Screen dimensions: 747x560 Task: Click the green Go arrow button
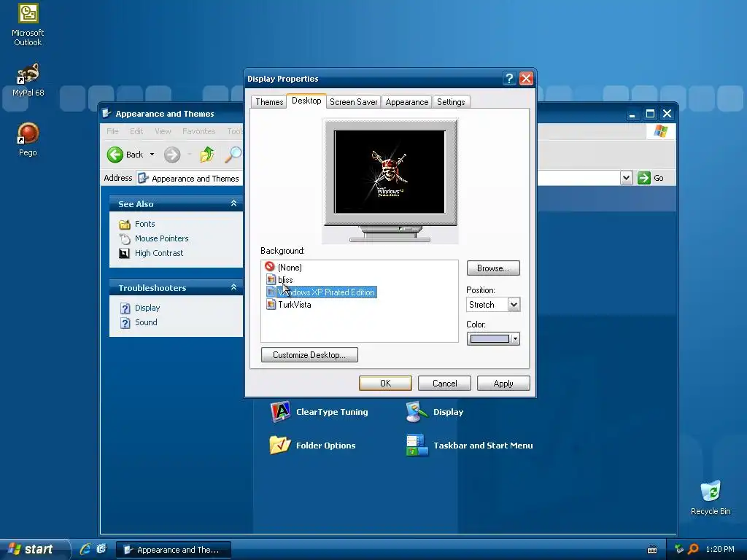pyautogui.click(x=644, y=178)
